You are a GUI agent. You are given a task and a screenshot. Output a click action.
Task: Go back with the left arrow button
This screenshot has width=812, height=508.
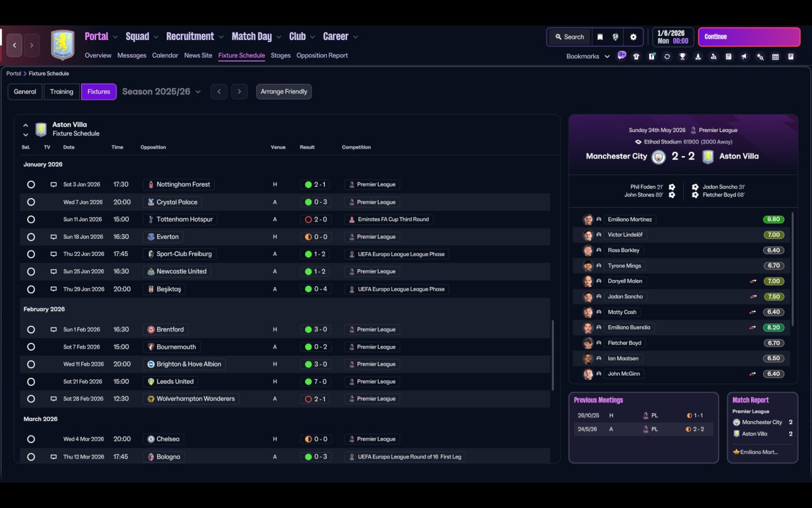tap(15, 45)
